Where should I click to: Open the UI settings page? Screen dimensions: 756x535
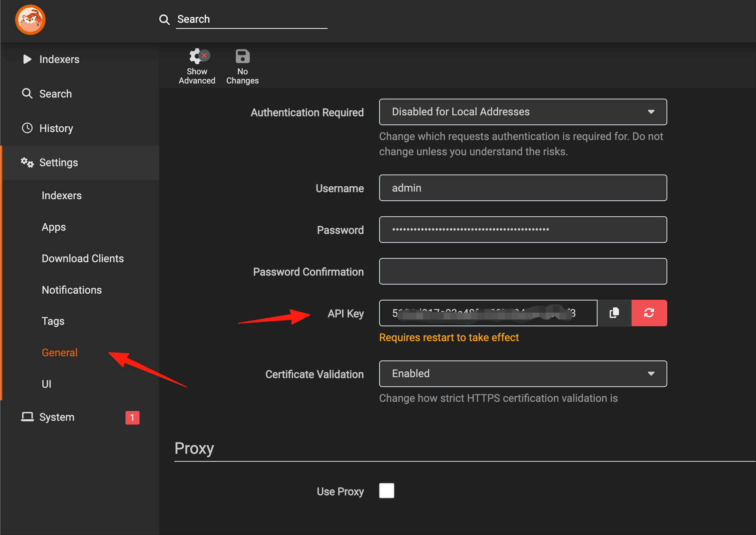pos(47,384)
